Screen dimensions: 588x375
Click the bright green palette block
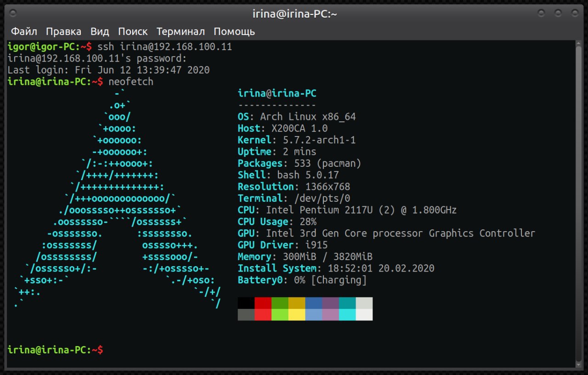280,314
